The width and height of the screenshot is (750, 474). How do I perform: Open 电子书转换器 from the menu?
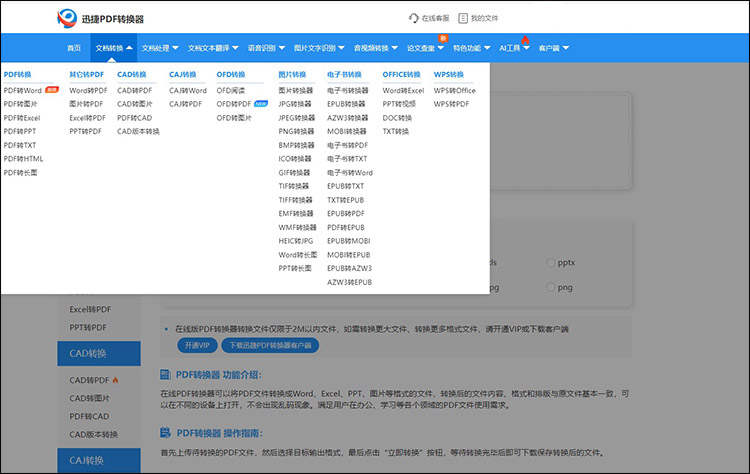click(348, 90)
